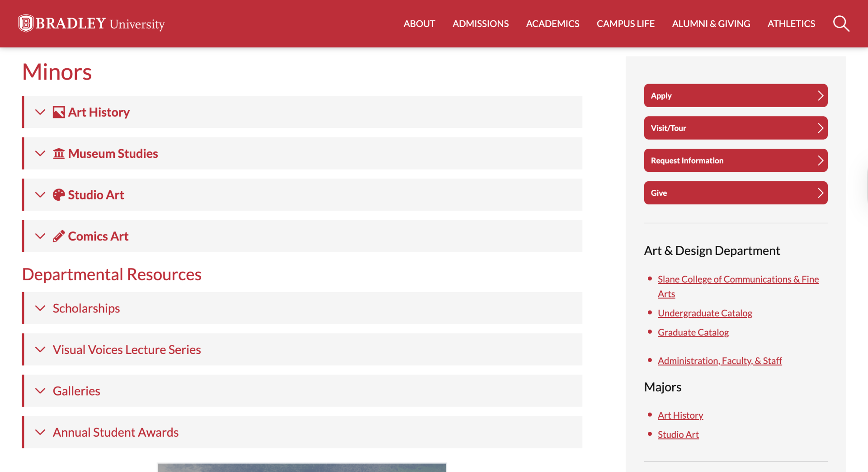
Task: Click the Give button
Action: 736,193
